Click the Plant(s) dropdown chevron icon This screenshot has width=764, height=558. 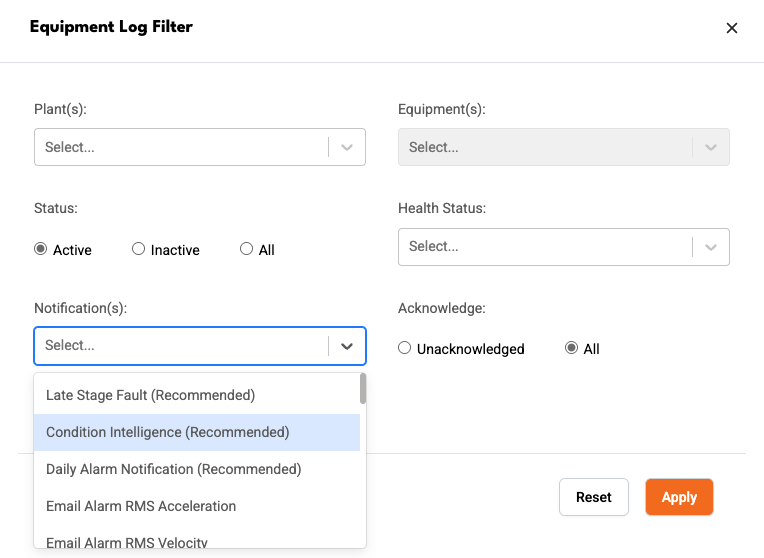[x=347, y=147]
